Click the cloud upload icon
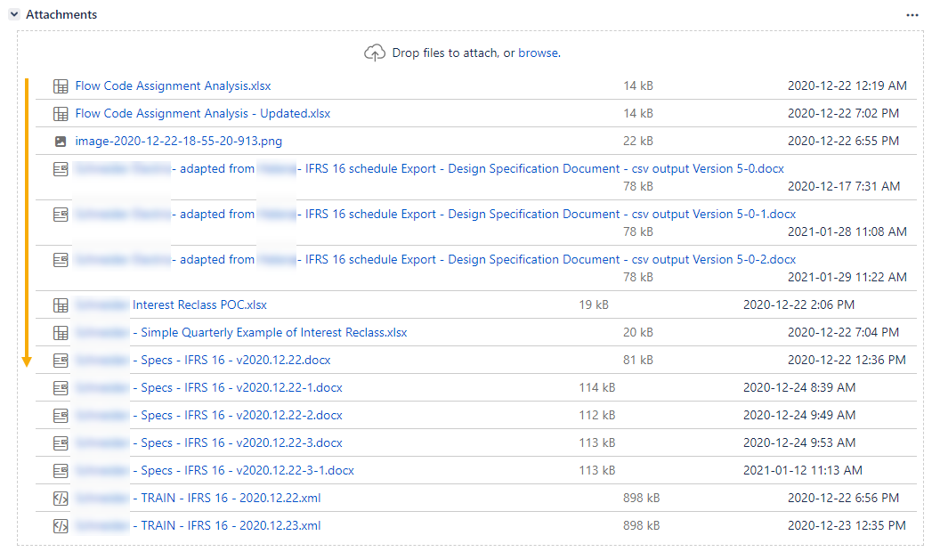932x560 pixels. pyautogui.click(x=375, y=53)
